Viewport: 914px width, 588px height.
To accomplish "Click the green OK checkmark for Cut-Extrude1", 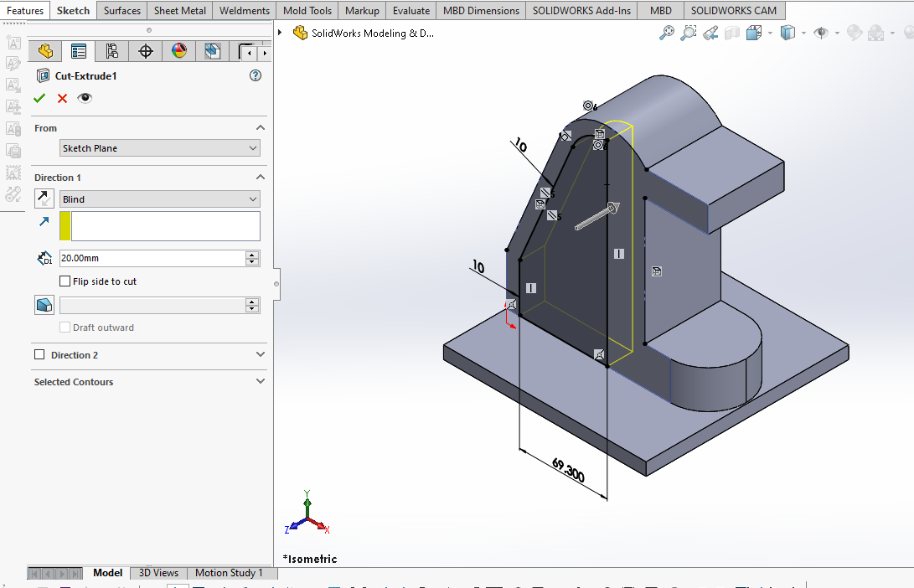I will click(x=39, y=98).
